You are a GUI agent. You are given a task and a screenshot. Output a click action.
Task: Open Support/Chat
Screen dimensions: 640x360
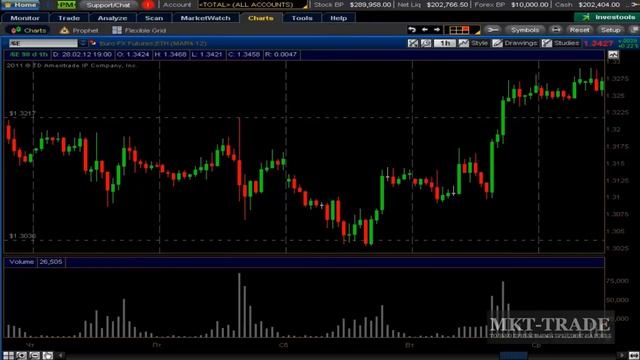108,5
